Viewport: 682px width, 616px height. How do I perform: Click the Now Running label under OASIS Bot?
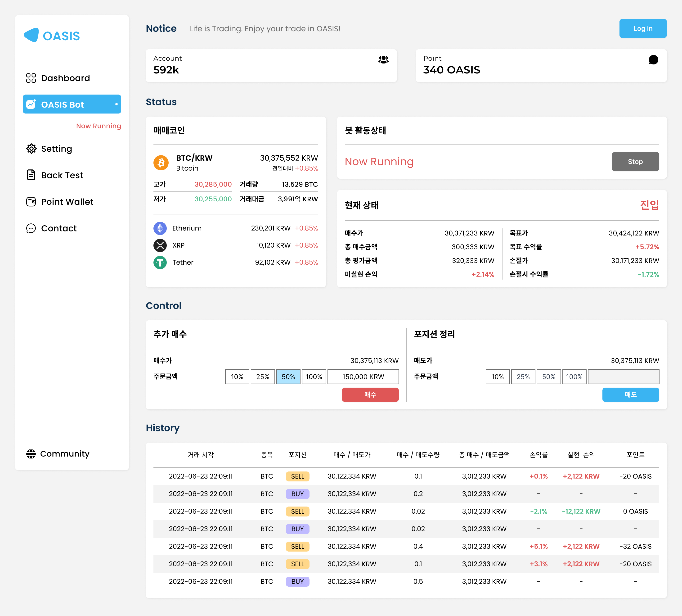click(x=99, y=126)
